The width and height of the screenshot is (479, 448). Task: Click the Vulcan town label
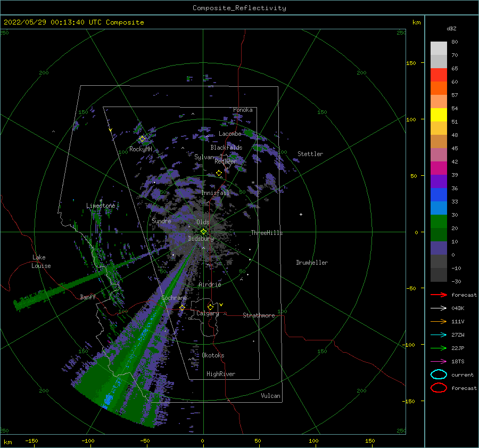(271, 396)
